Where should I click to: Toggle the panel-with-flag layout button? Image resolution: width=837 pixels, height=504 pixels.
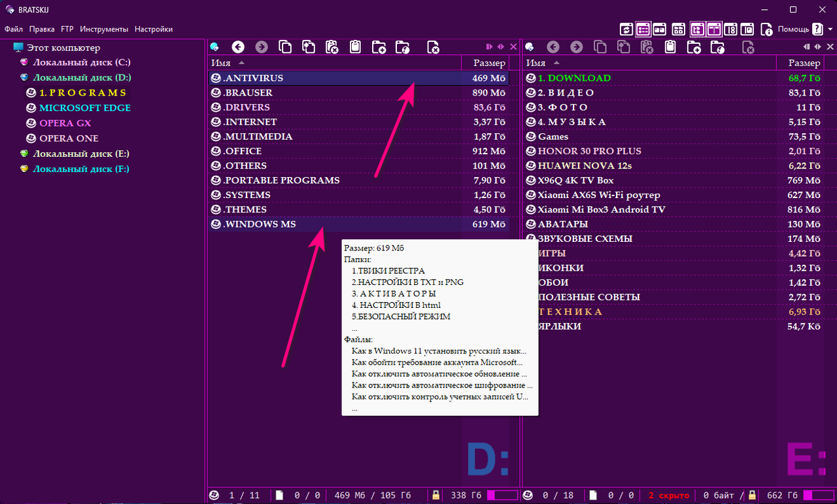(748, 29)
